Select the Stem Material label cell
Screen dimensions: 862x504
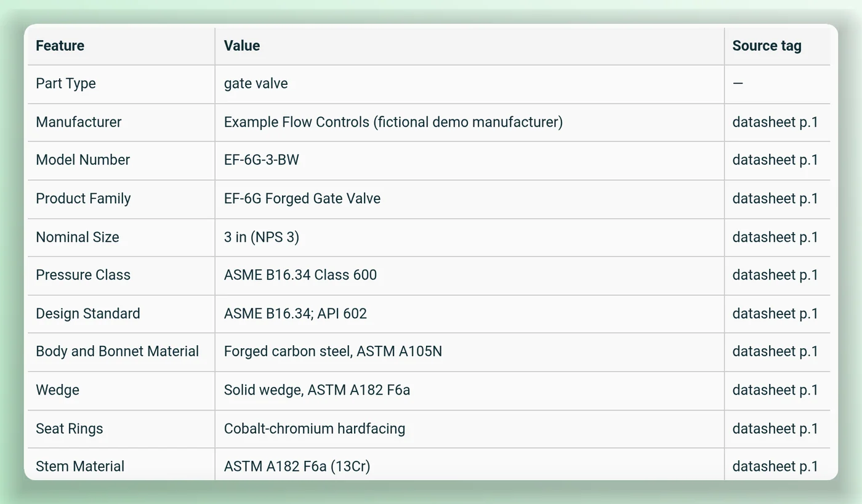click(121, 464)
